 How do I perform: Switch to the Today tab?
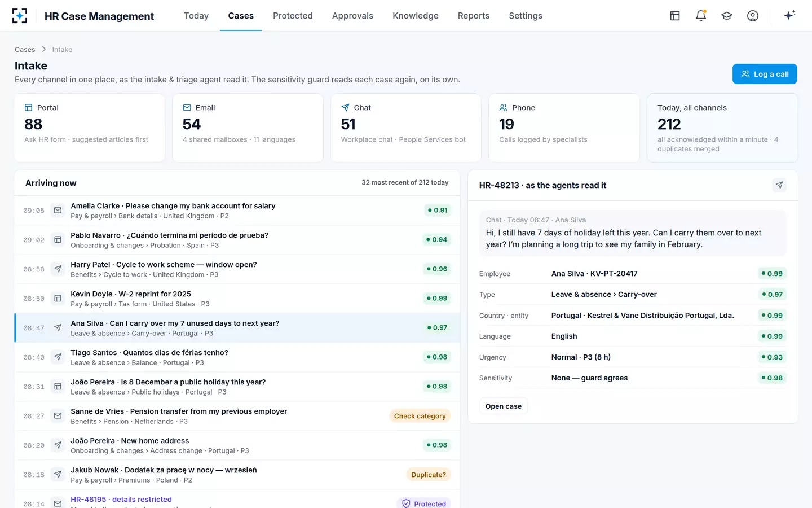[196, 16]
